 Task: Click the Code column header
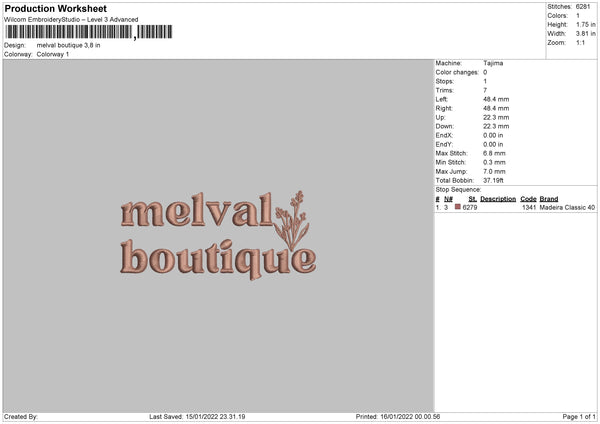tap(528, 199)
